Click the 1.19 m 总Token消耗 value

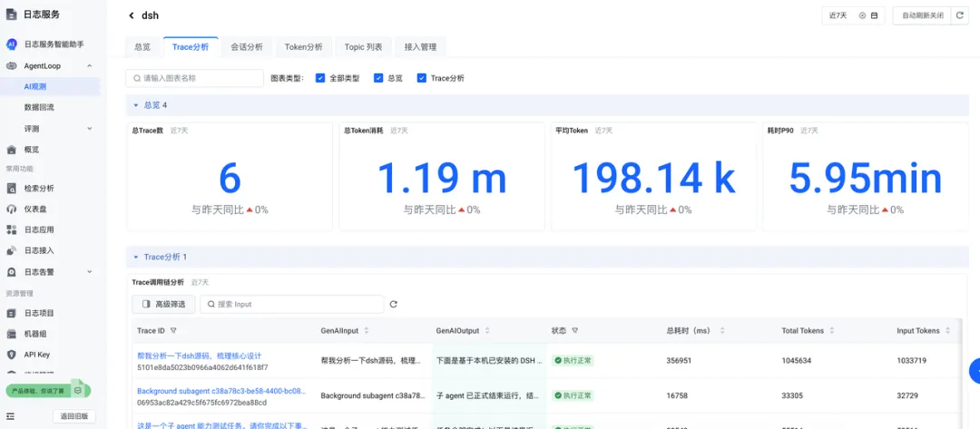point(442,179)
